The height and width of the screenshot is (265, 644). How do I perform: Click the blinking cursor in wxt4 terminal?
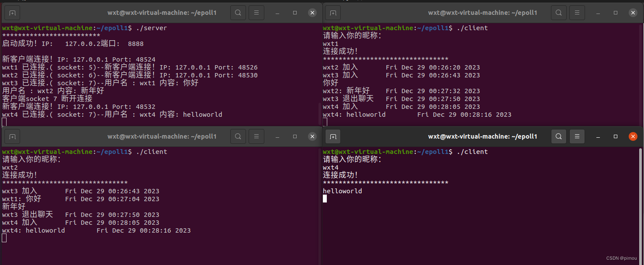[x=325, y=199]
